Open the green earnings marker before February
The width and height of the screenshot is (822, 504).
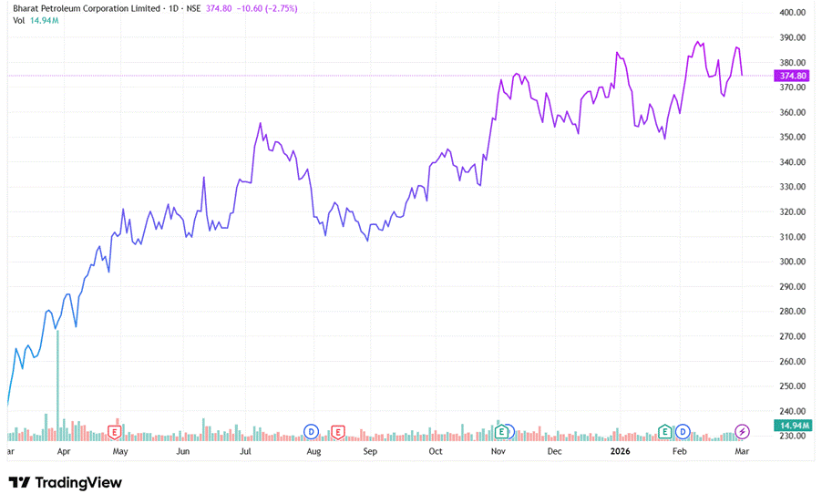[x=665, y=431]
